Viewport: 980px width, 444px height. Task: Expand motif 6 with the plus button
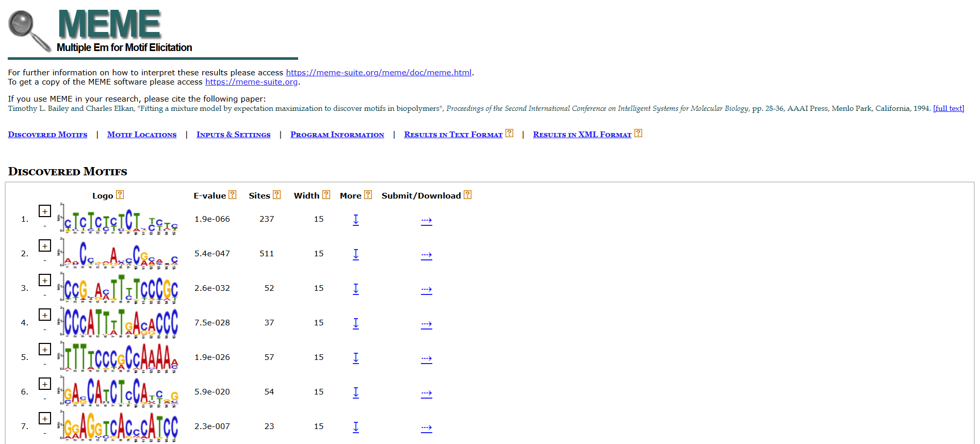[45, 384]
